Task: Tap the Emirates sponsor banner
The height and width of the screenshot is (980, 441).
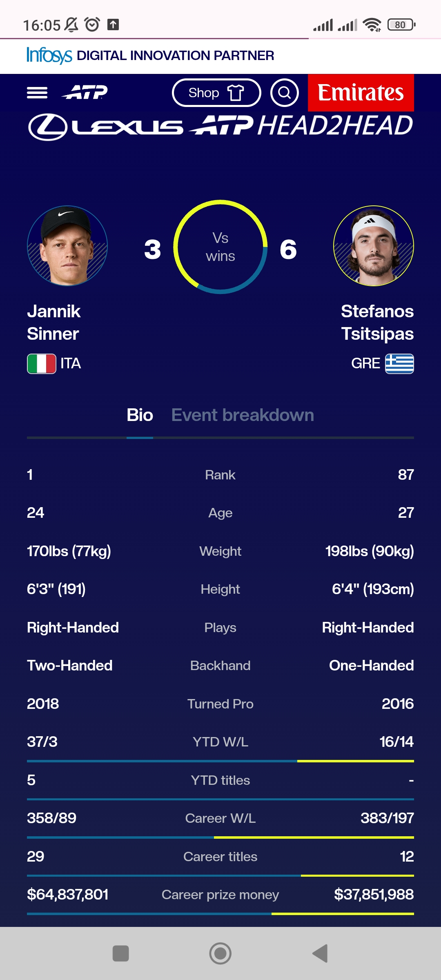Action: (361, 93)
